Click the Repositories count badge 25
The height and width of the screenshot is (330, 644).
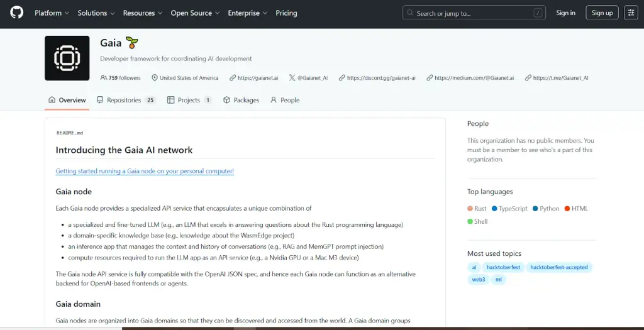tap(150, 100)
